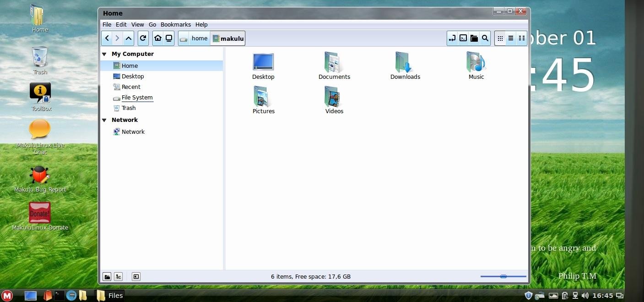Open the Go menu
Screen dimensions: 644x302
point(152,24)
